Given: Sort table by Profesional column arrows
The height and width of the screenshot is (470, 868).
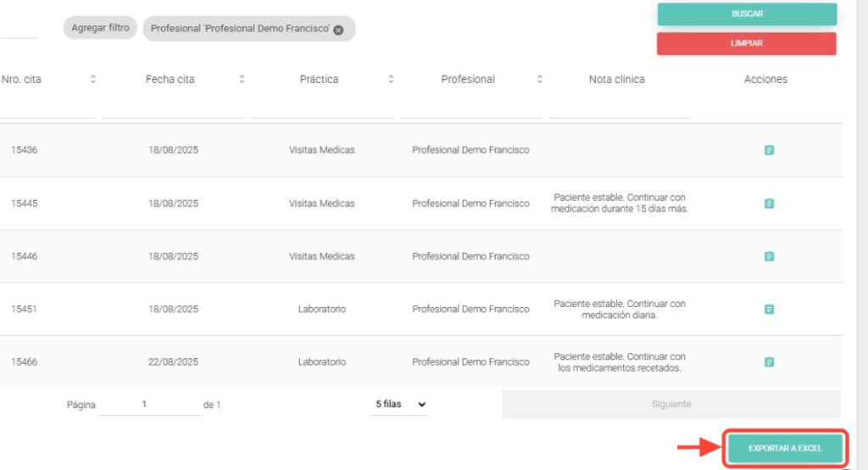Looking at the screenshot, I should 540,80.
